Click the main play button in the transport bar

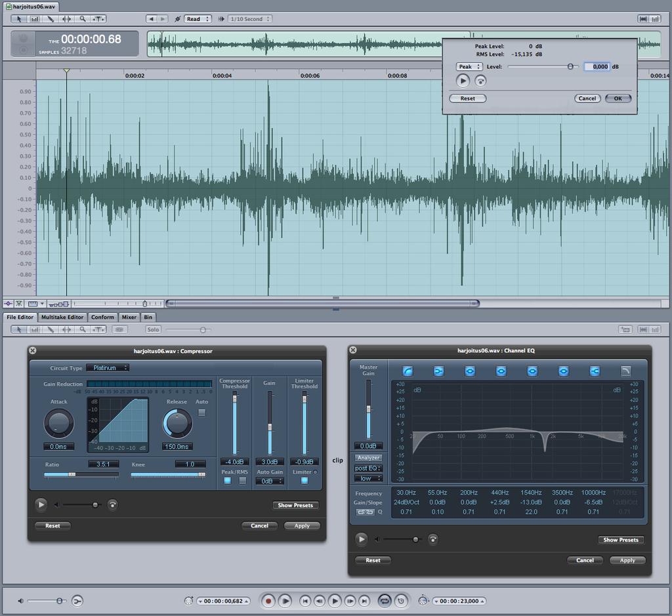tap(335, 601)
